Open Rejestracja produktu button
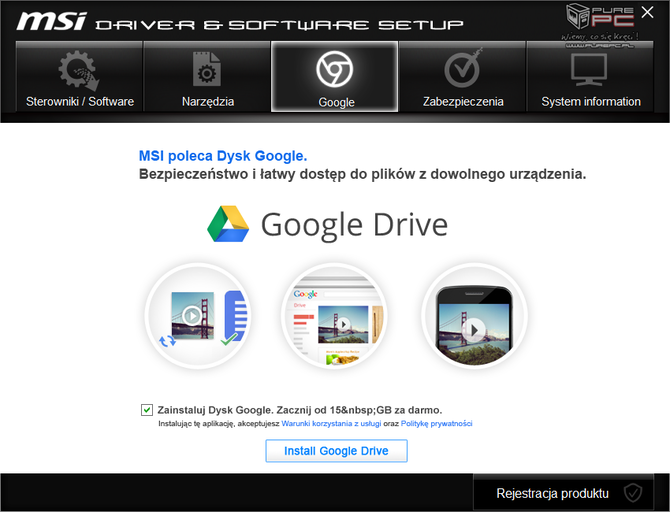The width and height of the screenshot is (670, 512). [x=563, y=493]
